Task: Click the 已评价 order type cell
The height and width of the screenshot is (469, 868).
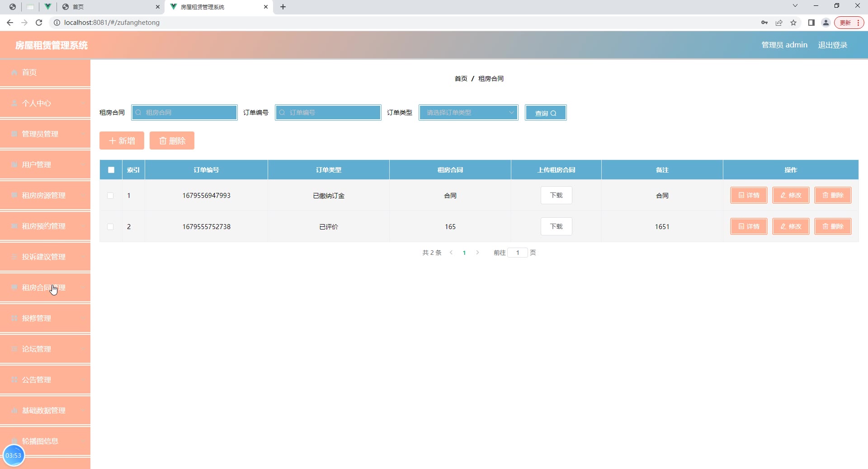Action: [329, 227]
